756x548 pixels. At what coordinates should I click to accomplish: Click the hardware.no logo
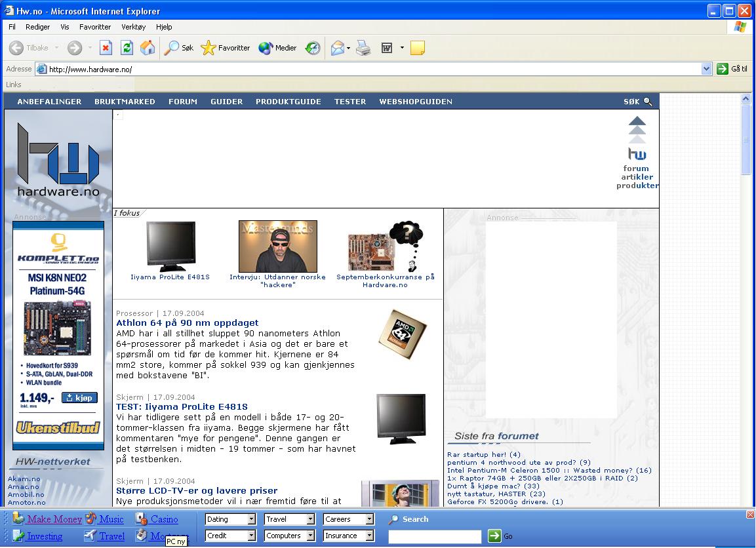[58, 160]
